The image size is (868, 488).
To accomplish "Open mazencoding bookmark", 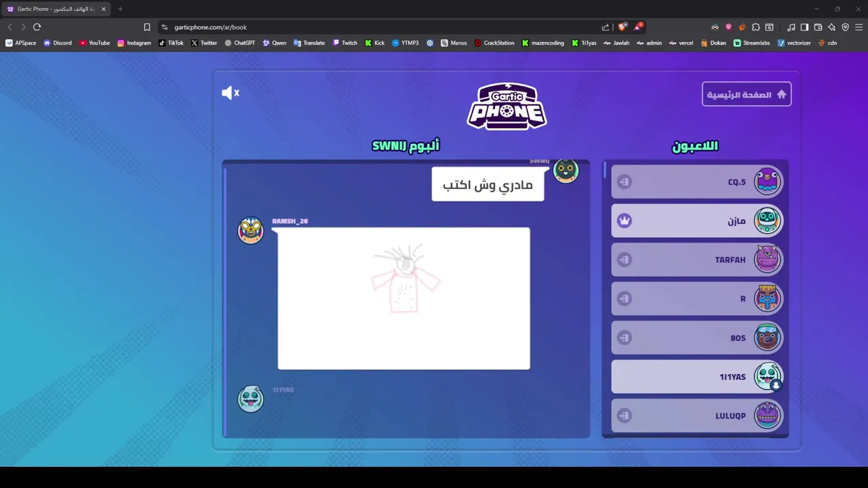I will (542, 43).
